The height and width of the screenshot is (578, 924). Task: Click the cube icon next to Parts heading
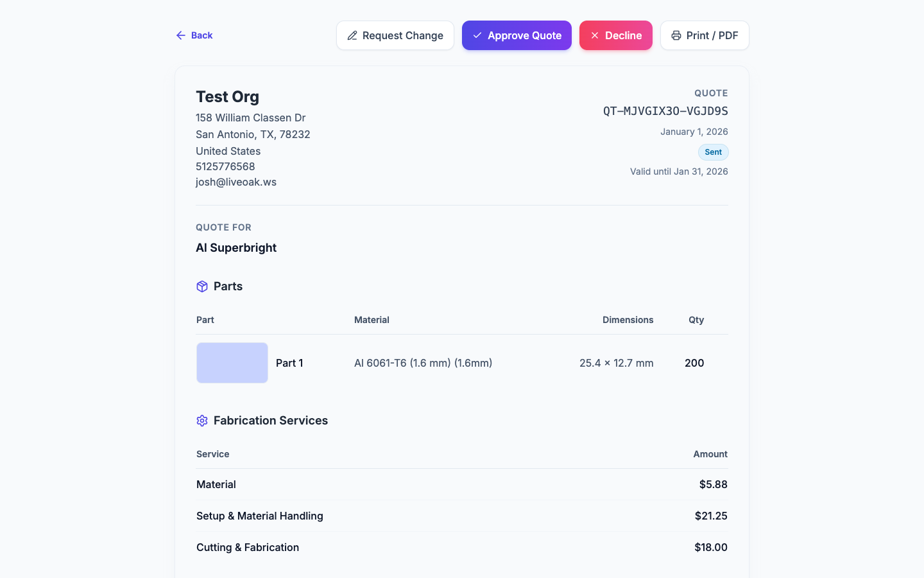(x=202, y=286)
